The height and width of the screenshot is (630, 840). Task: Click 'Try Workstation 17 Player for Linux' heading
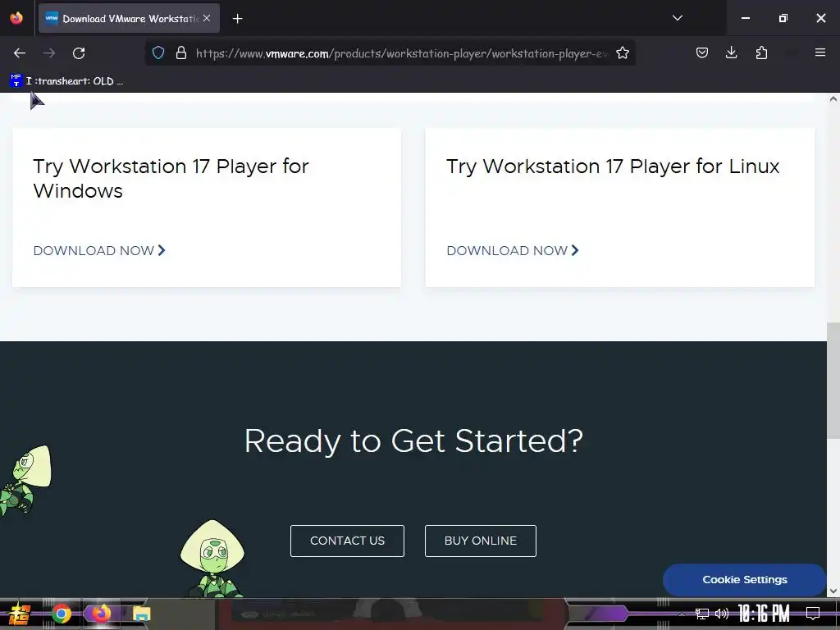[x=613, y=166]
